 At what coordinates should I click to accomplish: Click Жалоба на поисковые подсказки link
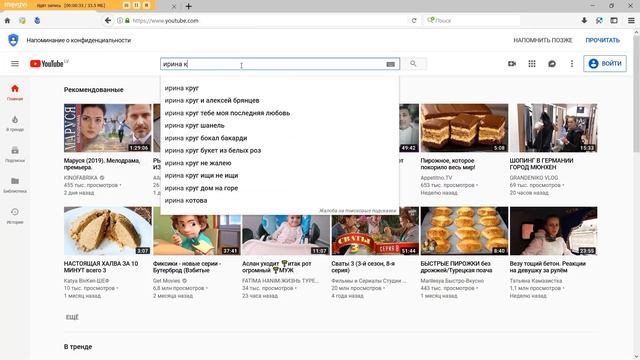(357, 211)
